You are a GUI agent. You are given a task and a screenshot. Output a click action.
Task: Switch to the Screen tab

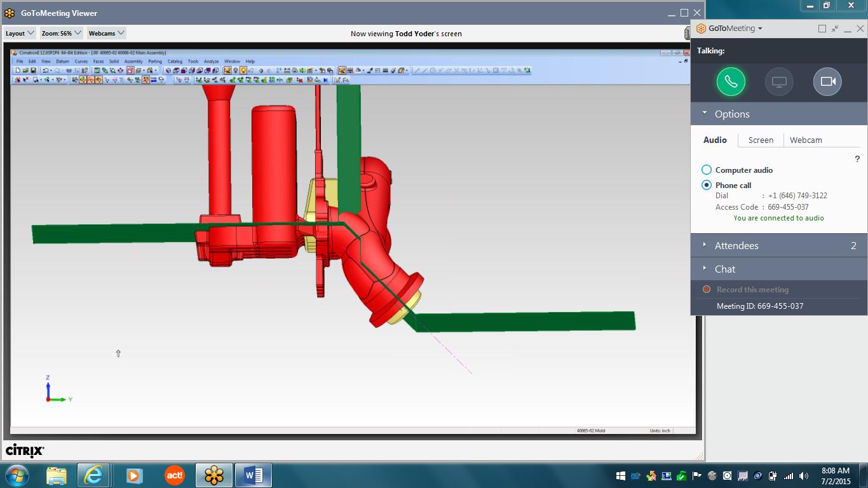761,140
